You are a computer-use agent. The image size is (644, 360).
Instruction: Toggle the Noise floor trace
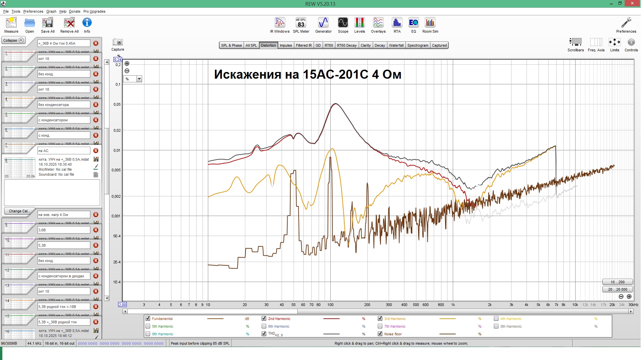(380, 334)
